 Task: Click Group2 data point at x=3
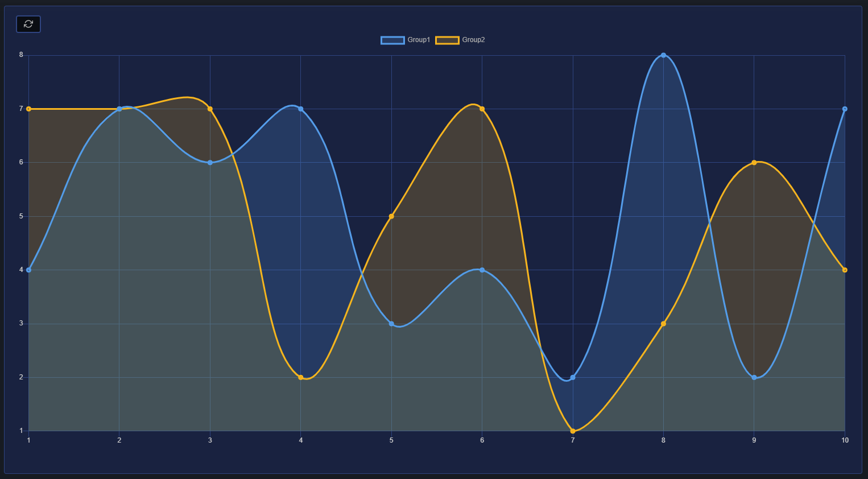point(210,109)
